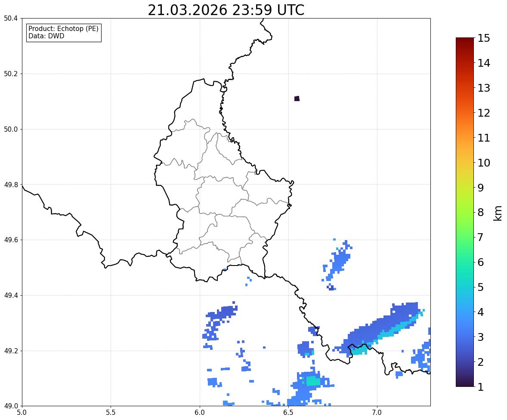507x420 pixels.
Task: Click the latitude axis label 50.4
Action: 11,19
